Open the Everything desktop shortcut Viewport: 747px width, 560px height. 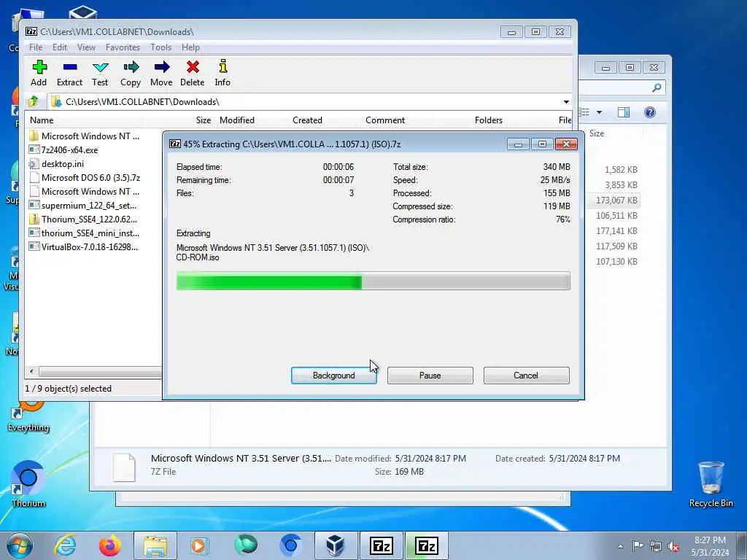tap(28, 416)
